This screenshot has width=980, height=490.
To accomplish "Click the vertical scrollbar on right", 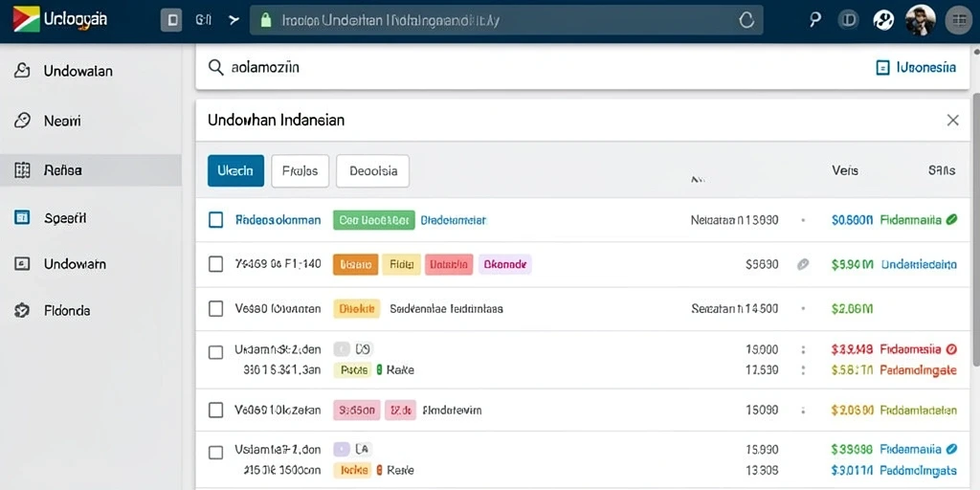I will coord(976,232).
